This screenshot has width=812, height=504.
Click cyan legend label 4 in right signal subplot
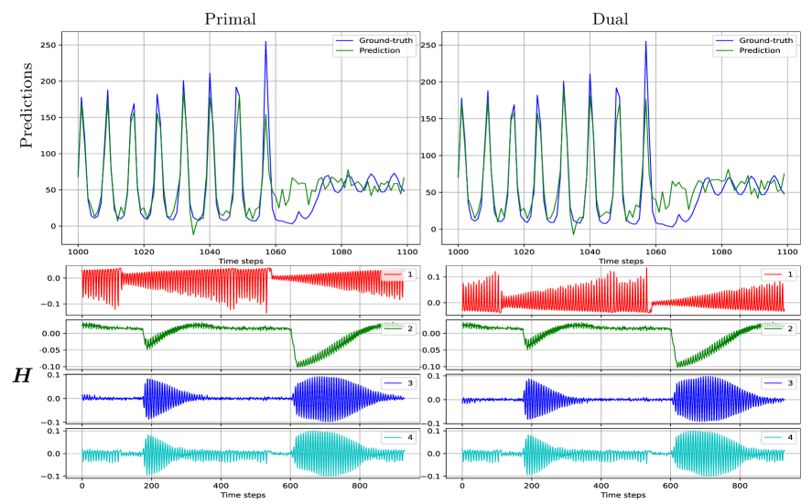click(x=791, y=438)
